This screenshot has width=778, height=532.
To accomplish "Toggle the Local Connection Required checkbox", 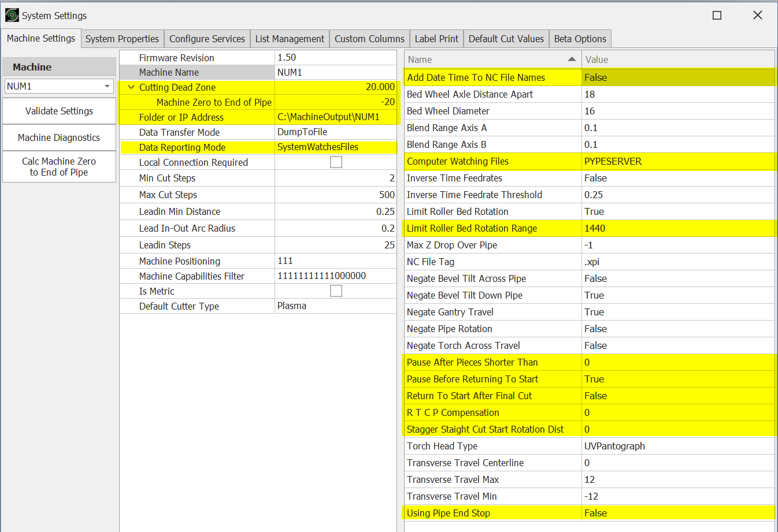I will (x=336, y=162).
